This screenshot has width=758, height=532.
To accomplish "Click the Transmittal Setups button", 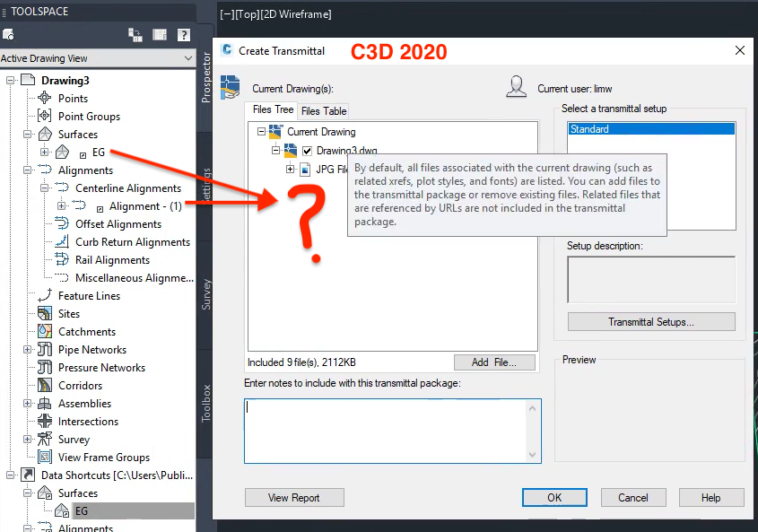I will point(650,321).
